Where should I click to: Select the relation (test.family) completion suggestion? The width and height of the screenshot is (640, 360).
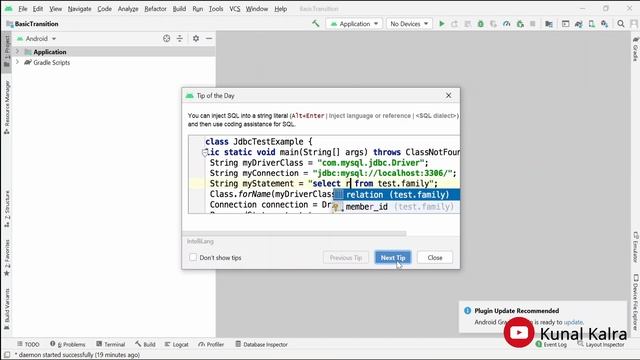tap(397, 195)
